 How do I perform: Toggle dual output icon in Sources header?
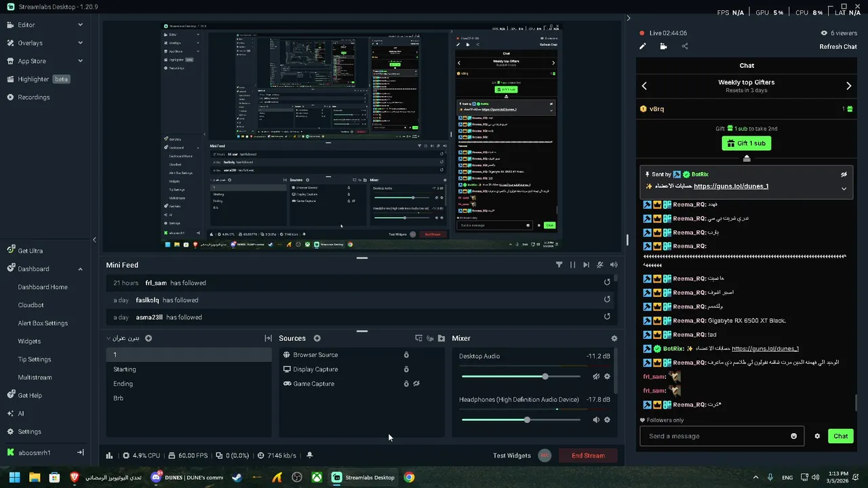point(418,338)
